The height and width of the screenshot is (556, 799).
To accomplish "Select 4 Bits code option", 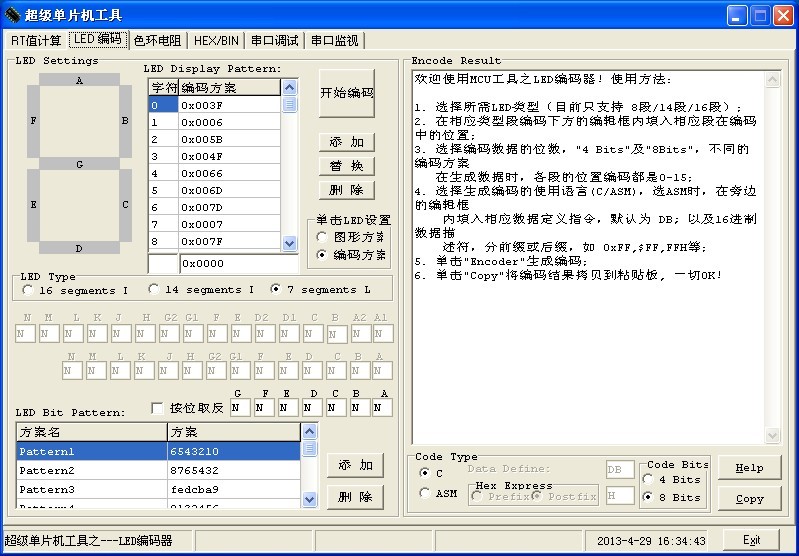I will click(x=672, y=480).
